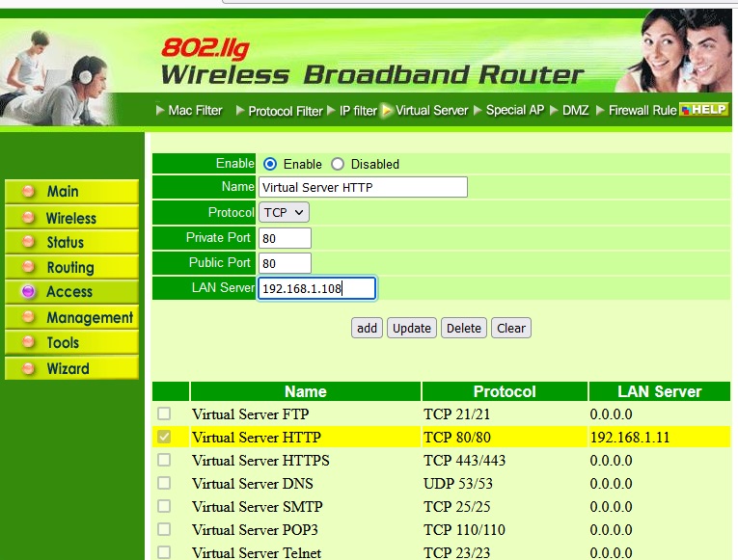Go to the Special AP tab
Image resolution: width=738 pixels, height=560 pixels.
point(509,110)
